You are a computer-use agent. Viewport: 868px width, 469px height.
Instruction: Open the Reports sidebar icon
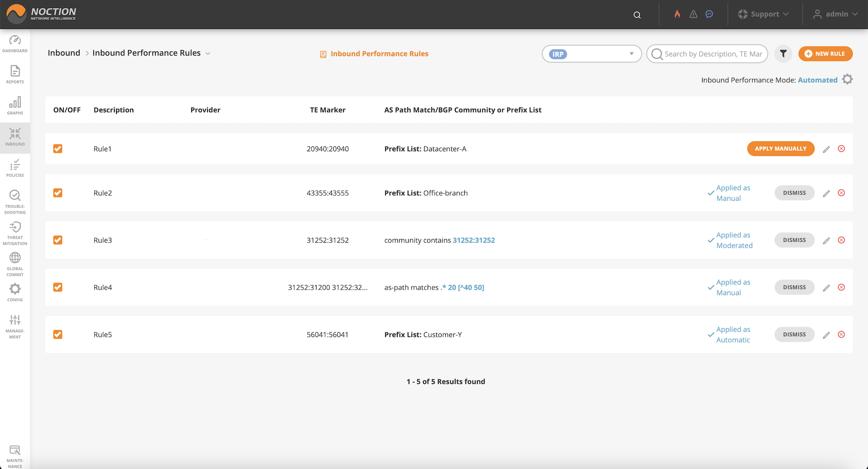[15, 75]
